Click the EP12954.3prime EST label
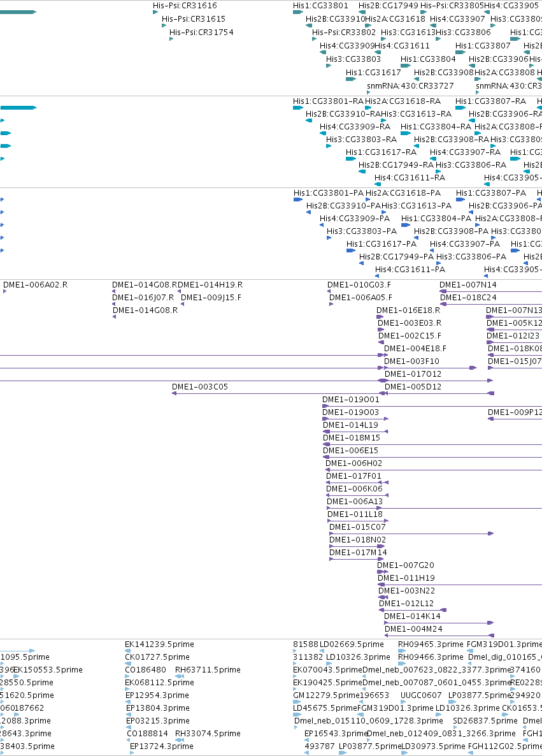The width and height of the screenshot is (542, 756). pyautogui.click(x=157, y=695)
